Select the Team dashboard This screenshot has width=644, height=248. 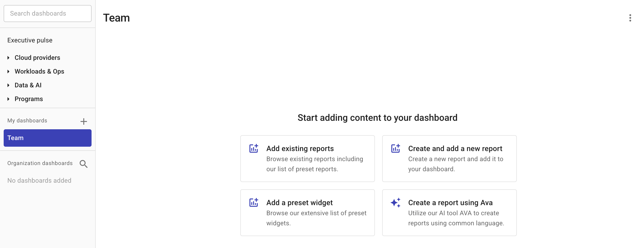click(x=47, y=138)
